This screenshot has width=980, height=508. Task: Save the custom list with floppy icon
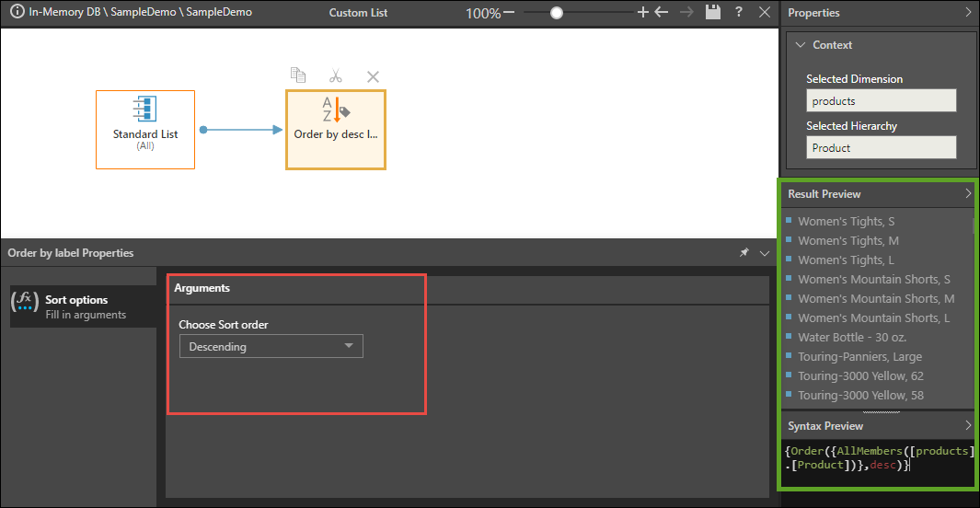712,13
